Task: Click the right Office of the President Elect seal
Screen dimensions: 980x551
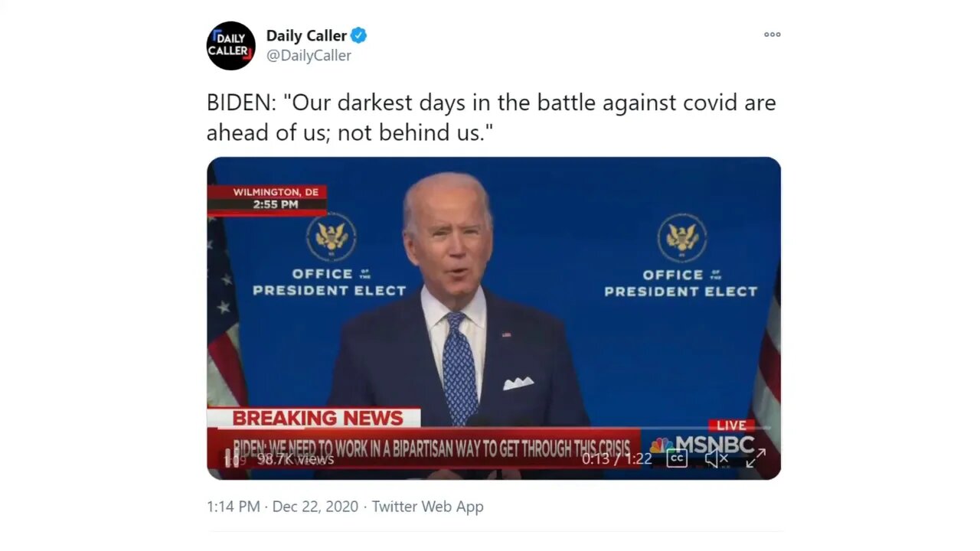Action: 681,237
